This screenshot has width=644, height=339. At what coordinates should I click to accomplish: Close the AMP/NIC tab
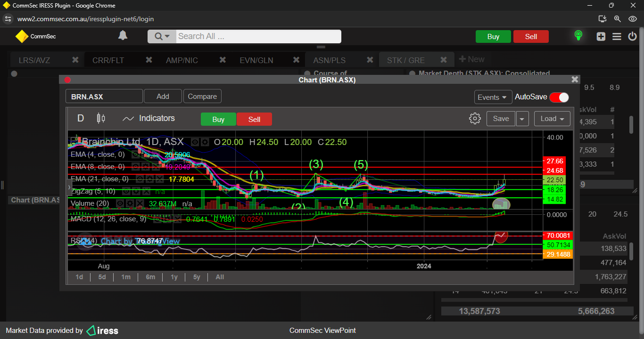click(x=222, y=60)
